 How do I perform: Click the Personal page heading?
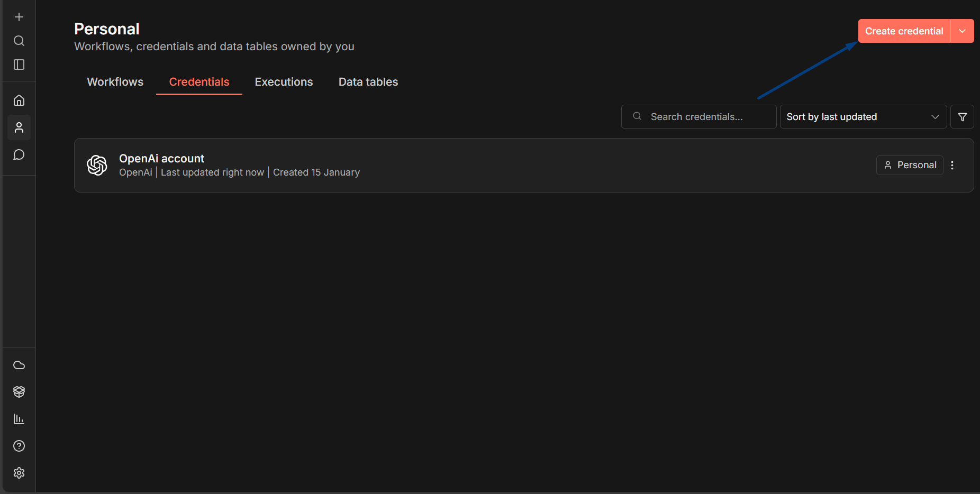click(x=107, y=29)
